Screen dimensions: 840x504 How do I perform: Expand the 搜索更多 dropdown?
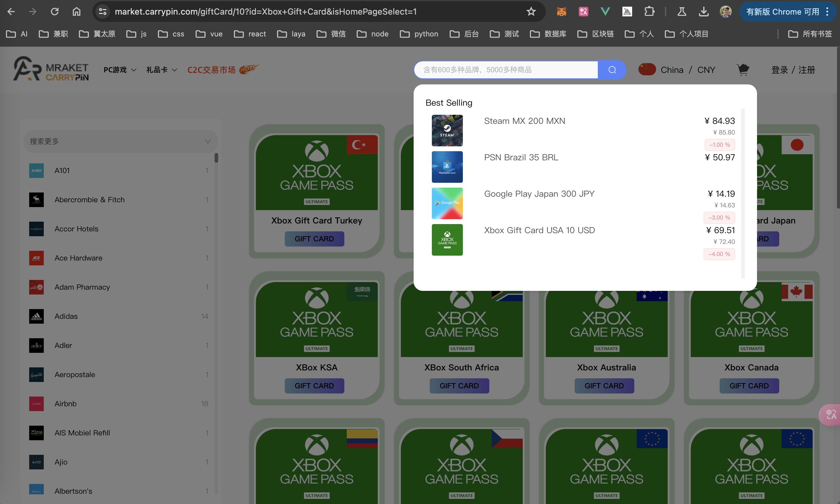[120, 141]
